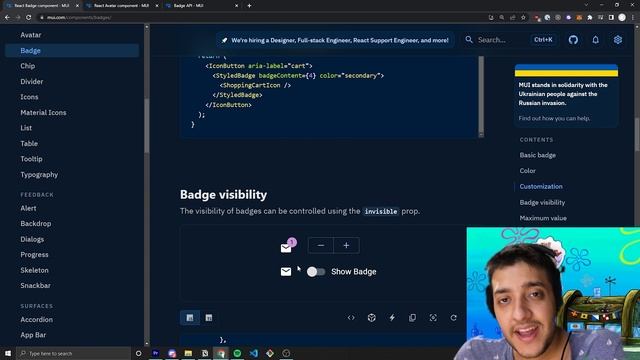
Task: Reset the Badge visibility demo
Action: click(453, 318)
